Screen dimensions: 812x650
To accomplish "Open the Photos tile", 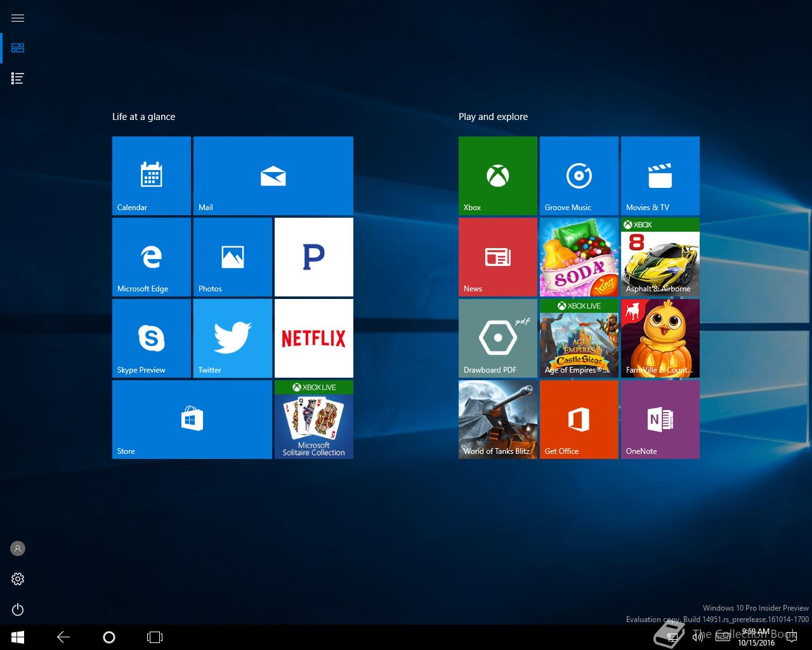I will 233,257.
